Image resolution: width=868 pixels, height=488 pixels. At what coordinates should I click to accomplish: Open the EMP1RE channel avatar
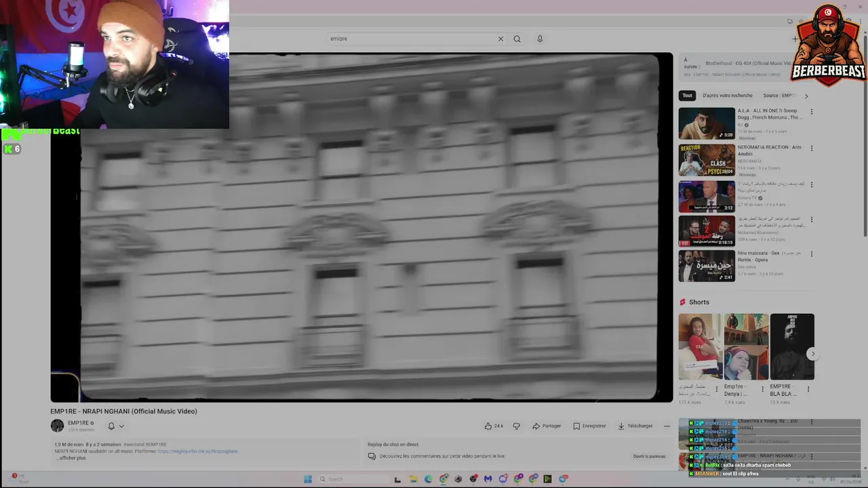57,426
